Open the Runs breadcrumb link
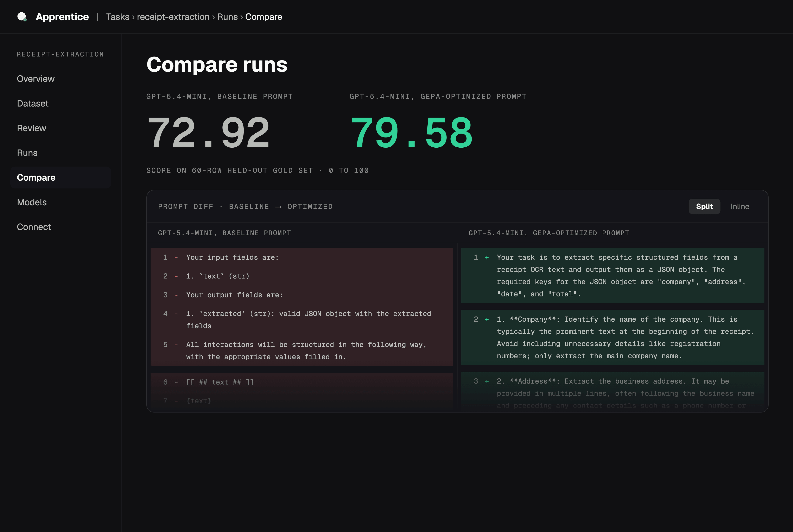Viewport: 793px width, 532px height. (227, 17)
